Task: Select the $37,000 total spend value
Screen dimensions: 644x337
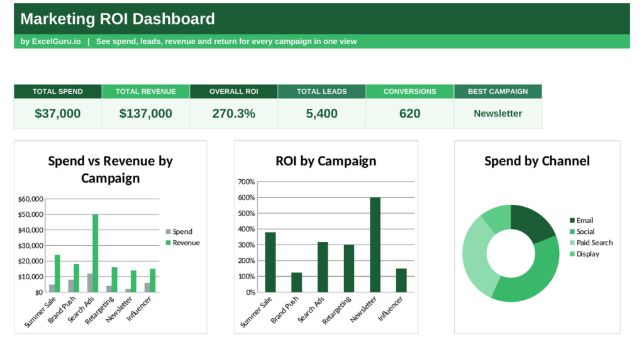Action: [x=58, y=114]
